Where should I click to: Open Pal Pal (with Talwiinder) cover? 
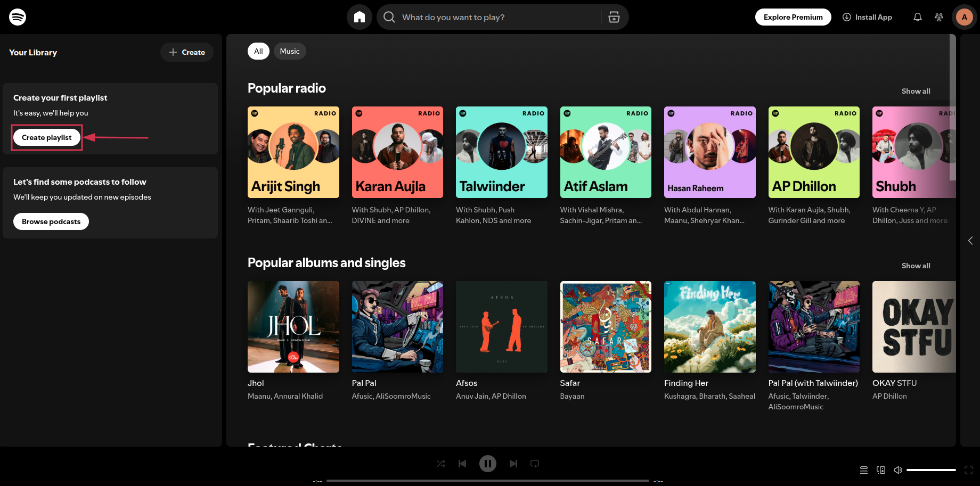coord(814,327)
